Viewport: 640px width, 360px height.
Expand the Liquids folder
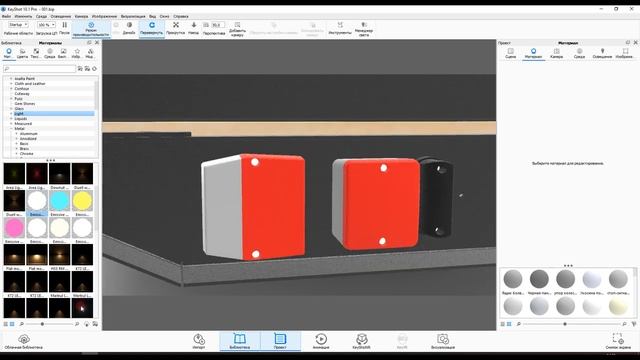click(x=11, y=119)
